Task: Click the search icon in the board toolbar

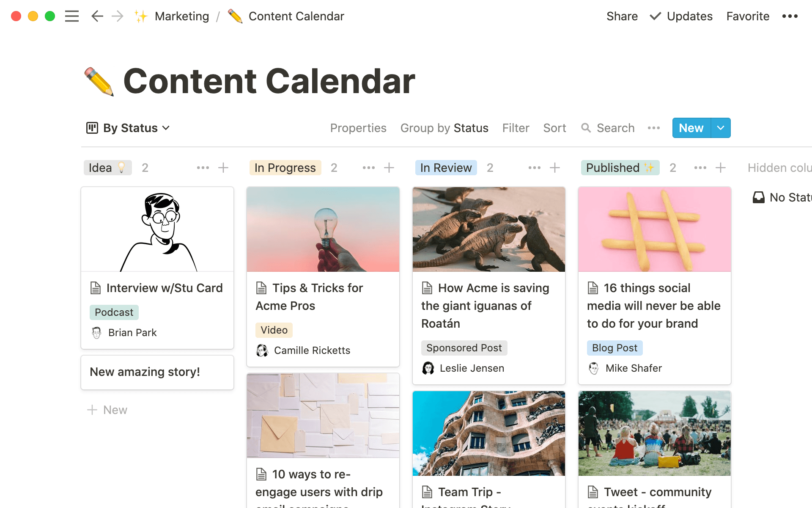Action: click(x=587, y=128)
